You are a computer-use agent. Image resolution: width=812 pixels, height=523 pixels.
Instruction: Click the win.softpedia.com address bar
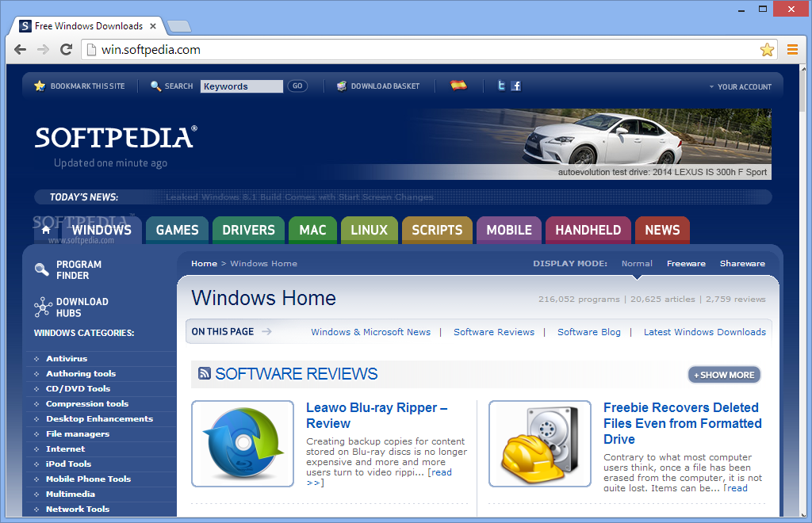(419, 50)
